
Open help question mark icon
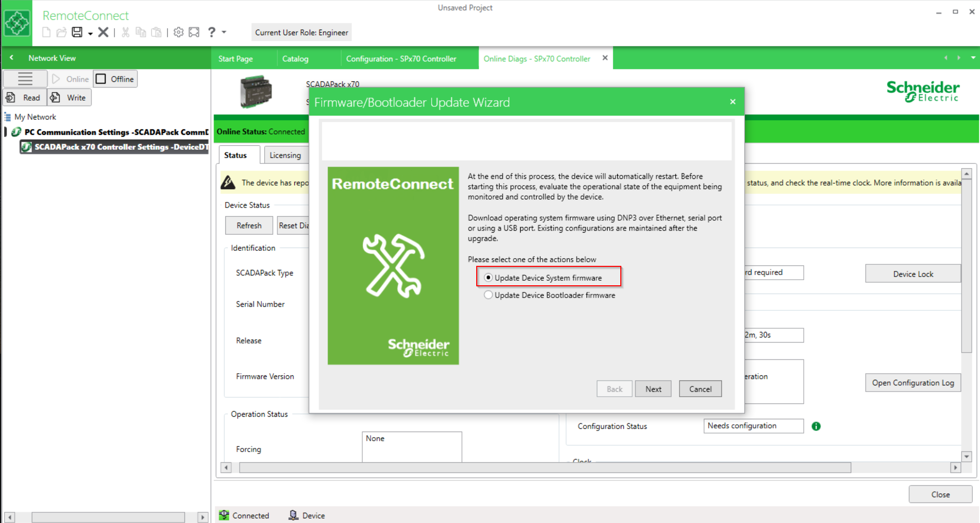tap(212, 32)
